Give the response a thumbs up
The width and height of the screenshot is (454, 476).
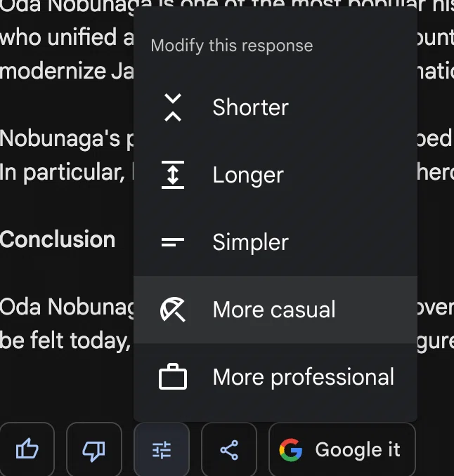coord(27,449)
